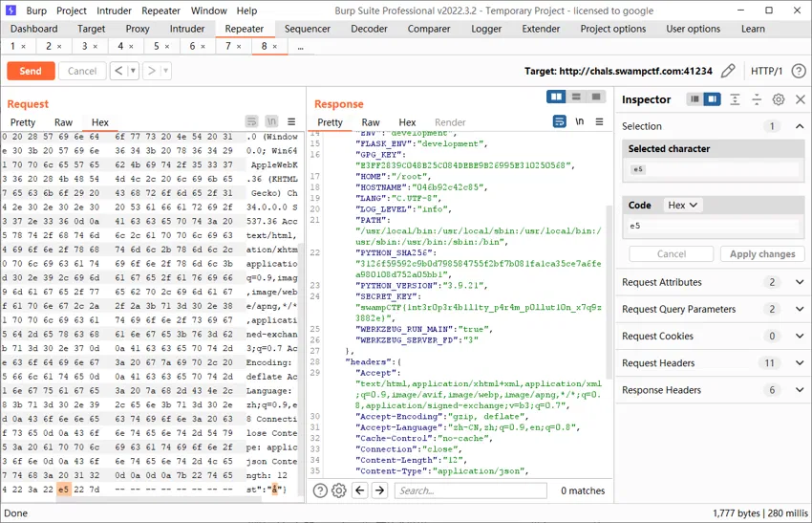
Task: Go to previous search match arrow
Action: tap(360, 490)
